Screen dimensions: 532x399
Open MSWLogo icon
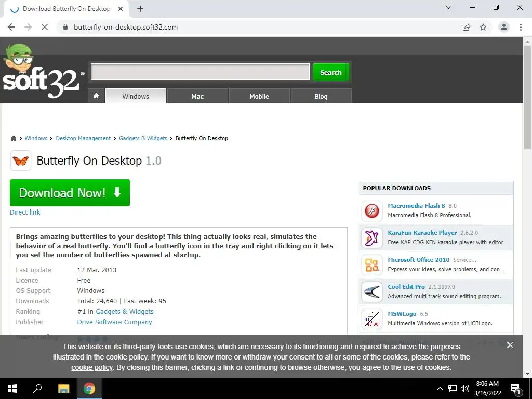[372, 319]
